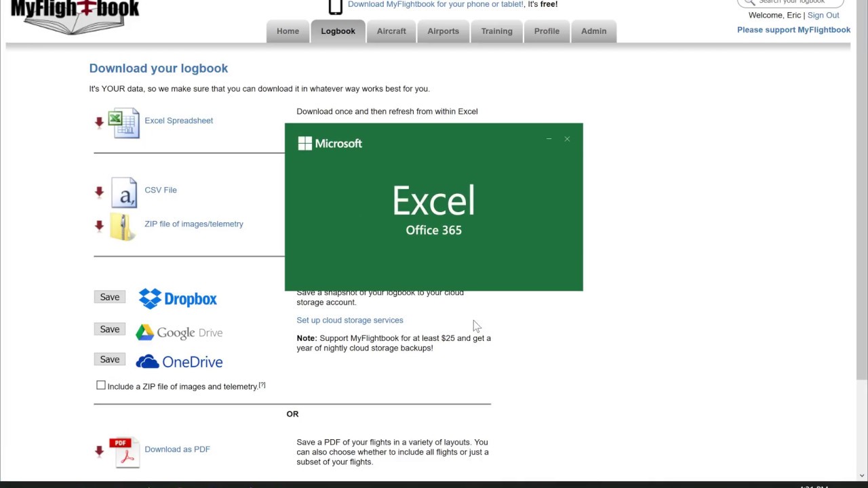Viewport: 868px width, 488px height.
Task: Click the Download as PDF link
Action: [177, 449]
